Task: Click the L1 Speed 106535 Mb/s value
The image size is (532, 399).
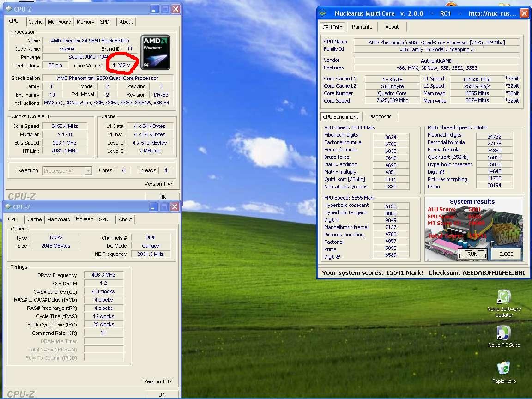Action: 477,79
